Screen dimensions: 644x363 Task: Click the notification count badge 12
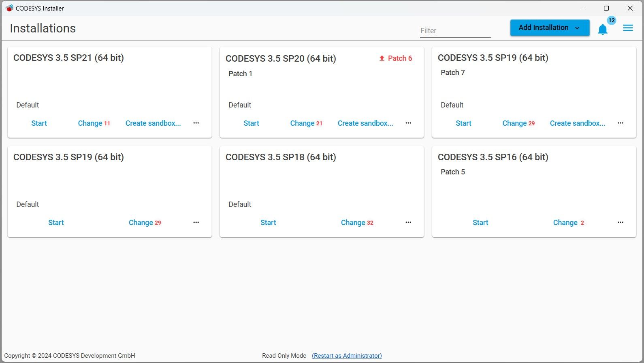tap(612, 20)
